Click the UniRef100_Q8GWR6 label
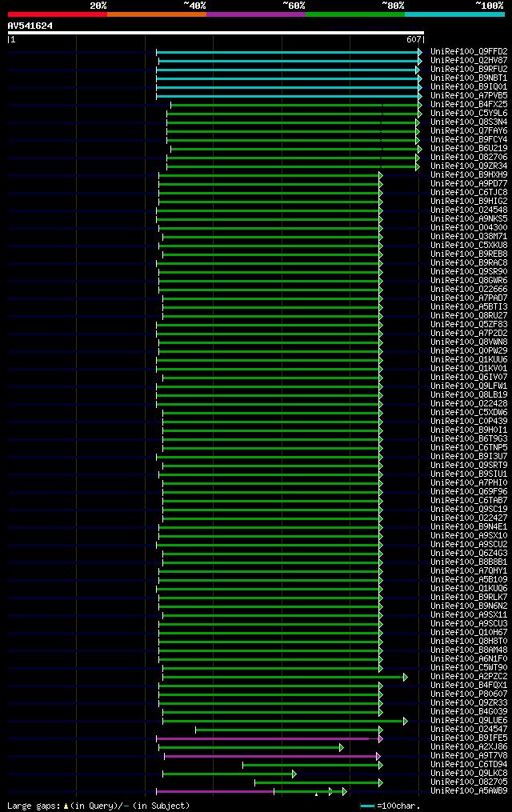Viewport: 512px width, 812px height. tap(469, 280)
